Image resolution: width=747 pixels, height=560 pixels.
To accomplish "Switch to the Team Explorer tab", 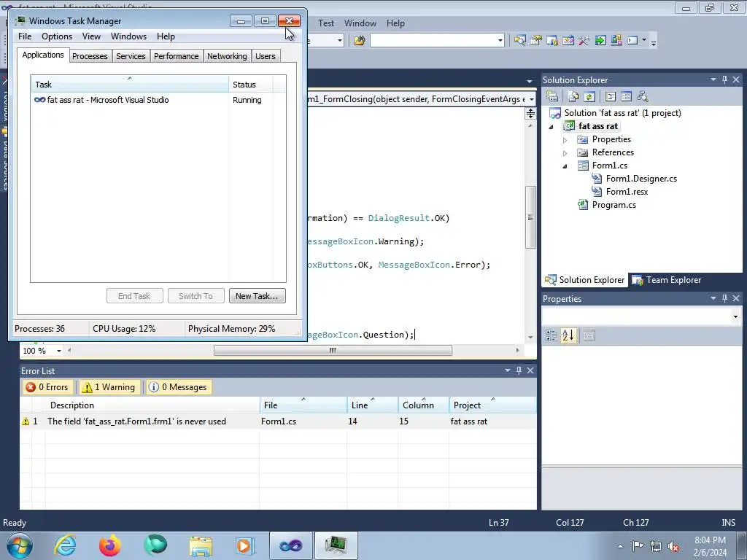I will [x=667, y=280].
